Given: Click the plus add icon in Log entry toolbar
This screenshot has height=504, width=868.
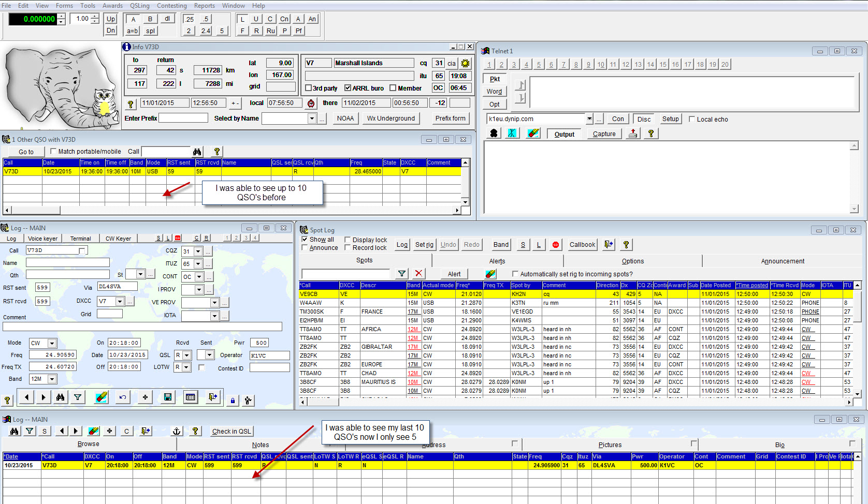Looking at the screenshot, I should coord(145,397).
